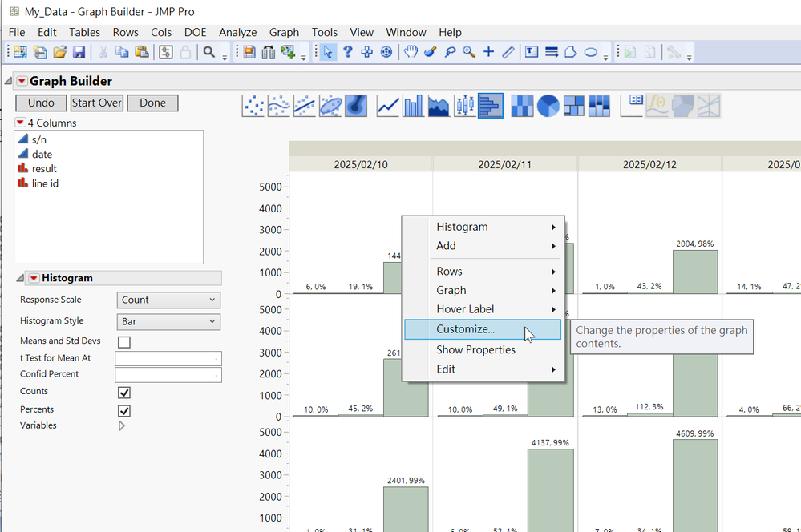Select the Bar chart element icon

pyautogui.click(x=413, y=107)
